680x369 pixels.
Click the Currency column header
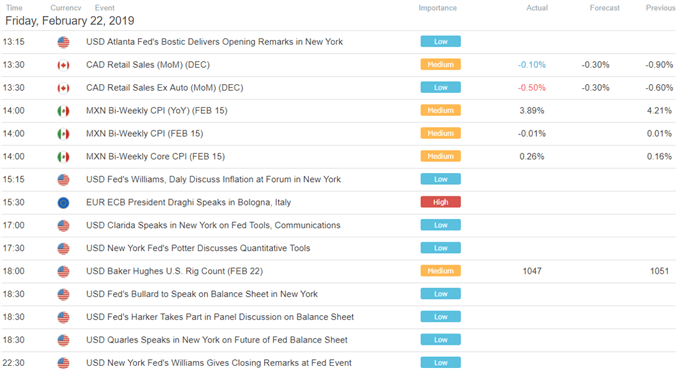click(66, 8)
